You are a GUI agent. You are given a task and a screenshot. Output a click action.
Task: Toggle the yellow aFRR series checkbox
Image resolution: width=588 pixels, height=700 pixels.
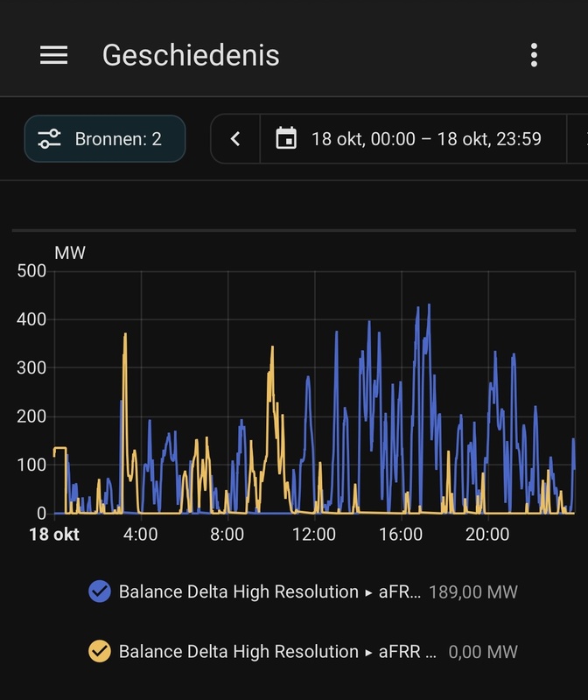point(100,651)
